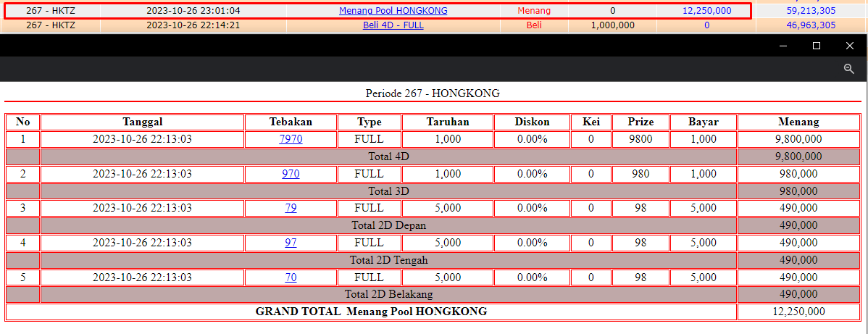Viewport: 868px width, 334px height.
Task: Click the 9,800,000 Menang value in row 1
Action: pos(798,139)
